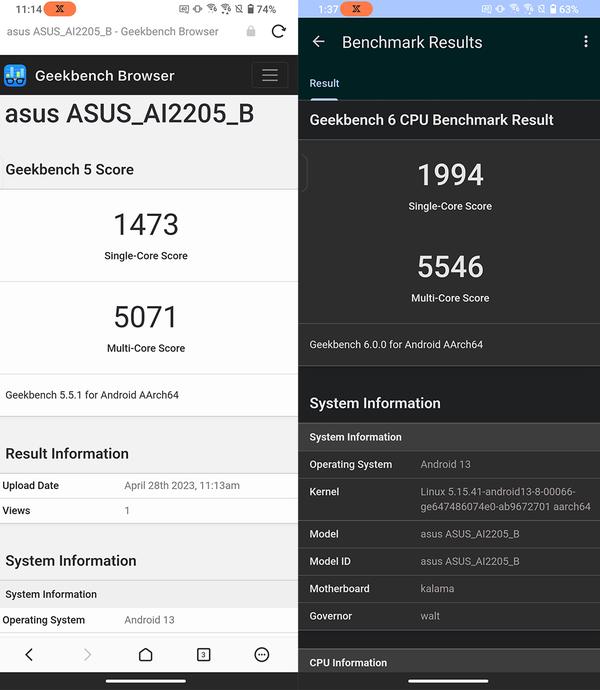
Task: Tap the orange X pill in right status bar
Action: click(x=357, y=9)
